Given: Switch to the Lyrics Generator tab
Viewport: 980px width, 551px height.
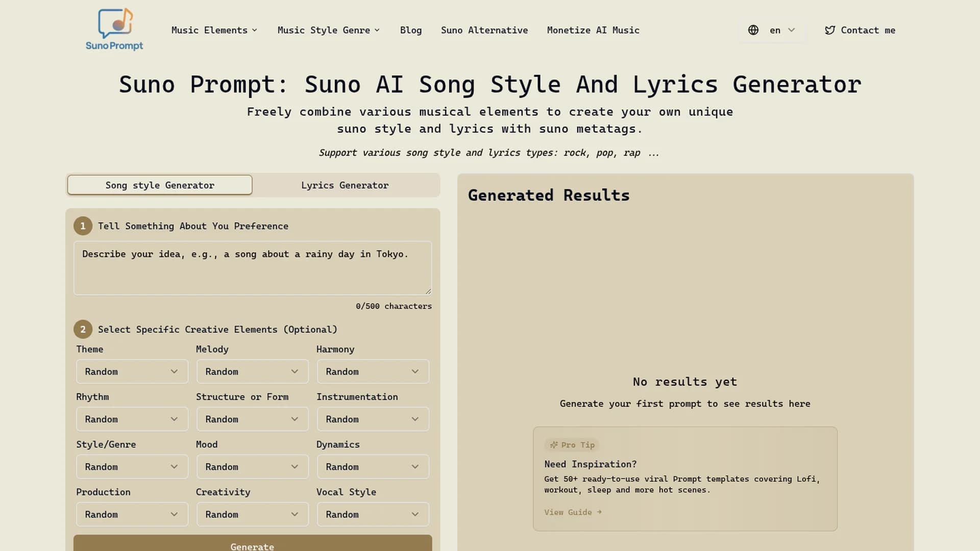Looking at the screenshot, I should [345, 185].
